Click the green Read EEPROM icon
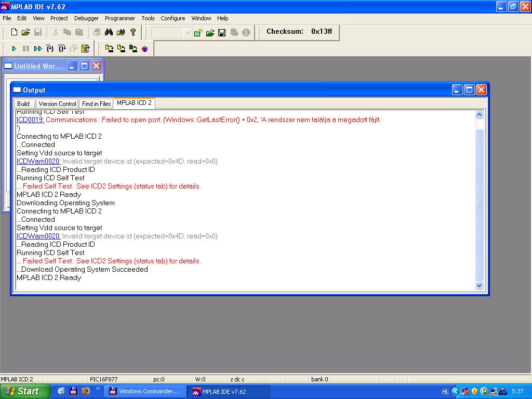 tap(134, 49)
